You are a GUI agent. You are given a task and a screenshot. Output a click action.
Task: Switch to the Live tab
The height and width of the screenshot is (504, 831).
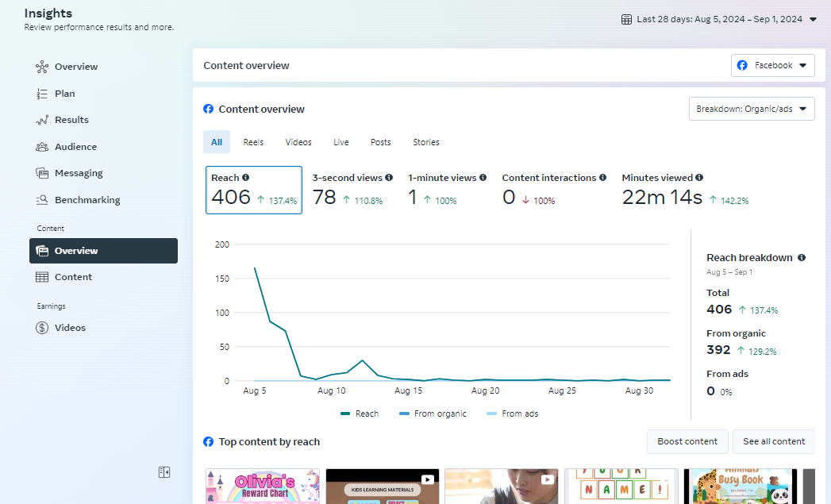click(340, 142)
